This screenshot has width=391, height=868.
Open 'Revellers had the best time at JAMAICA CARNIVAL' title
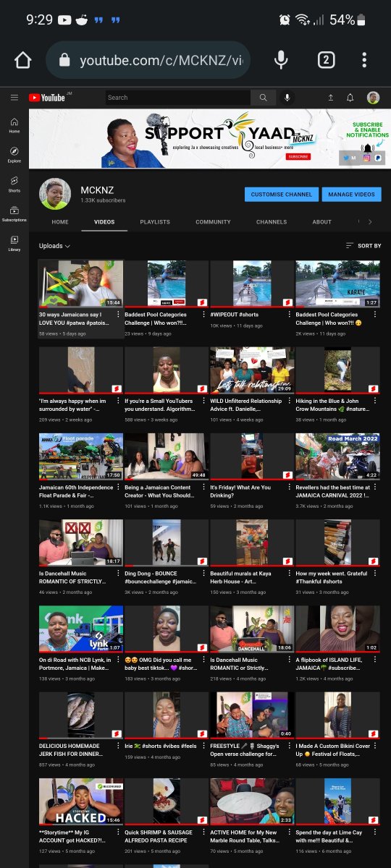click(332, 491)
